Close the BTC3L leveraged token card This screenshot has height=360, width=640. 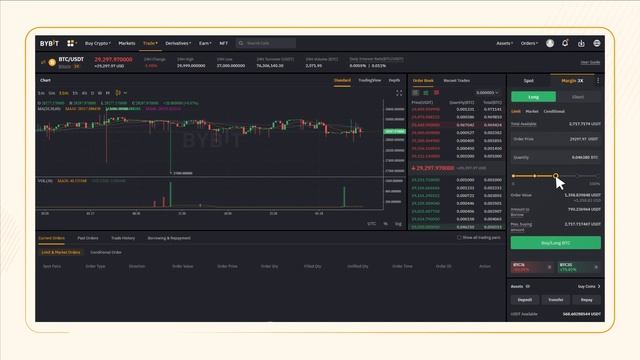pyautogui.click(x=549, y=267)
